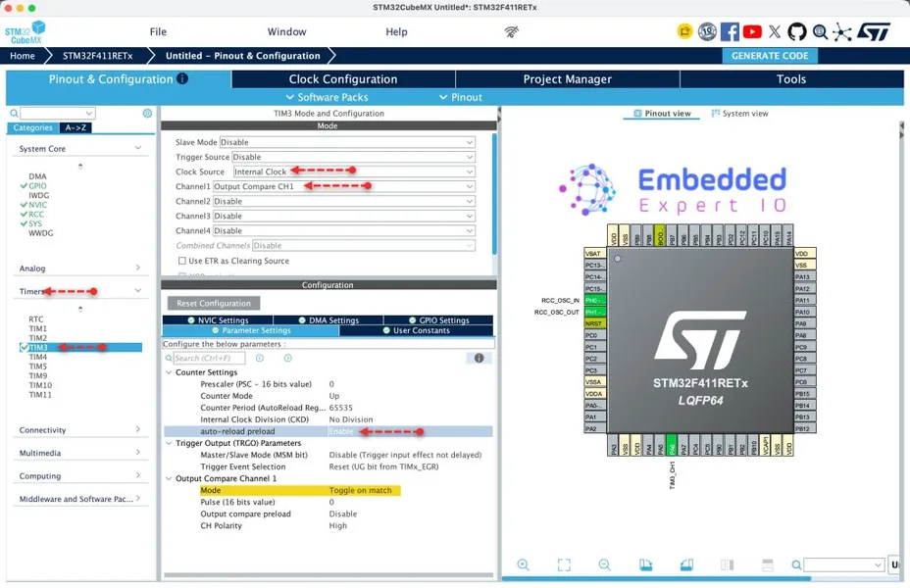Open the Channel3 dropdown
The height and width of the screenshot is (588, 910).
[343, 216]
